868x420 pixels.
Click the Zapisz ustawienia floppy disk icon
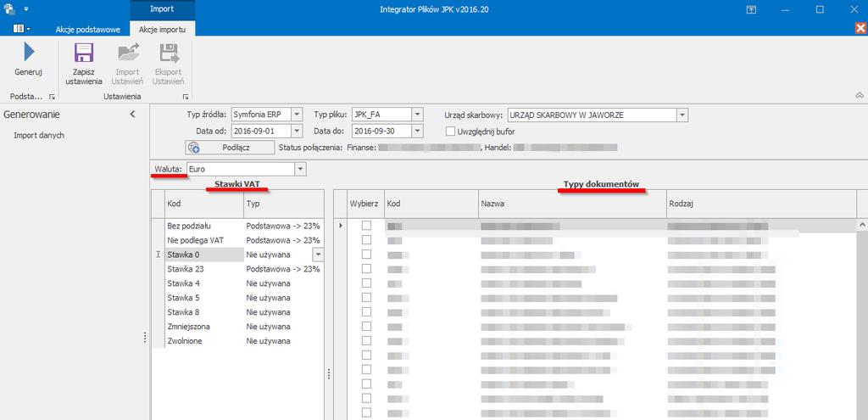tap(84, 53)
